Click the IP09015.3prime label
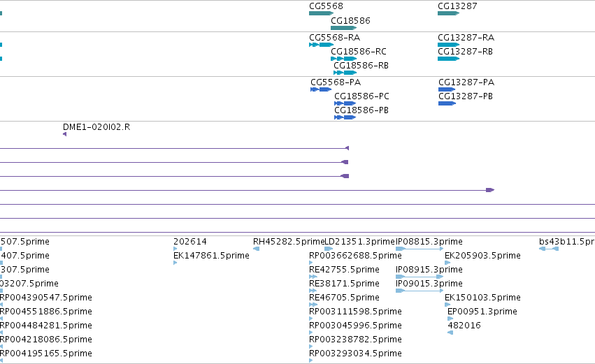This screenshot has height=364, width=595. coord(429,284)
